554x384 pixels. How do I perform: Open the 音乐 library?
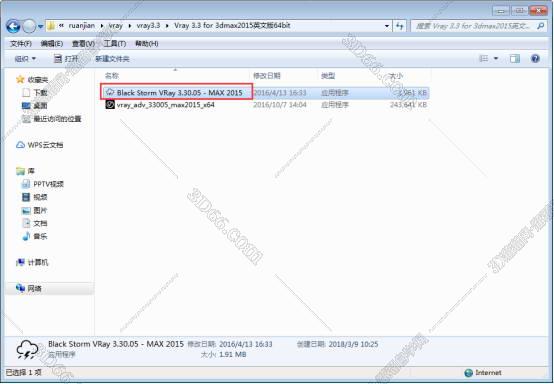pos(40,236)
